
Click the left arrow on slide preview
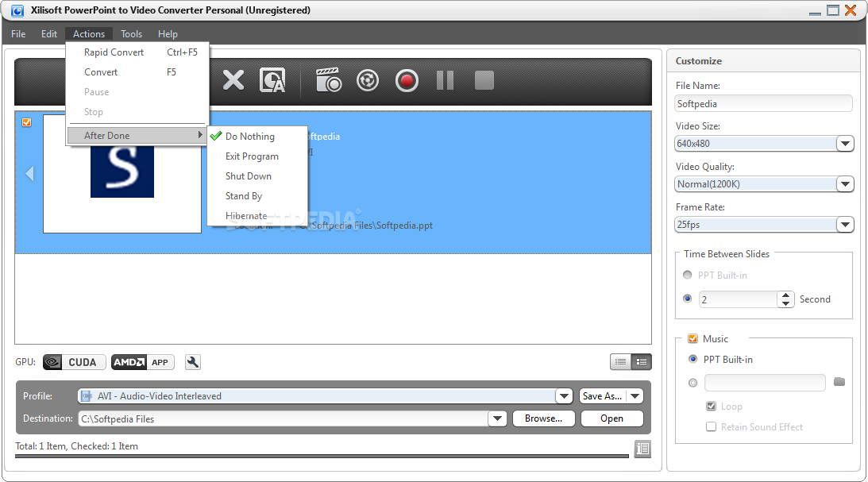(29, 174)
